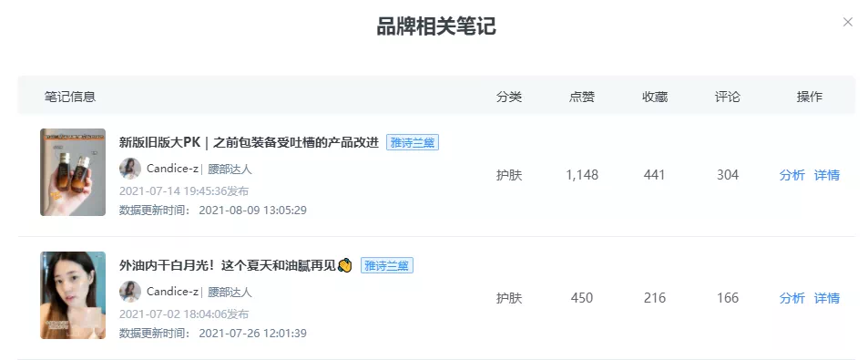Viewport: 868px width, 360px height.
Task: Close the 品牌相关笔记 dialog
Action: pyautogui.click(x=848, y=22)
